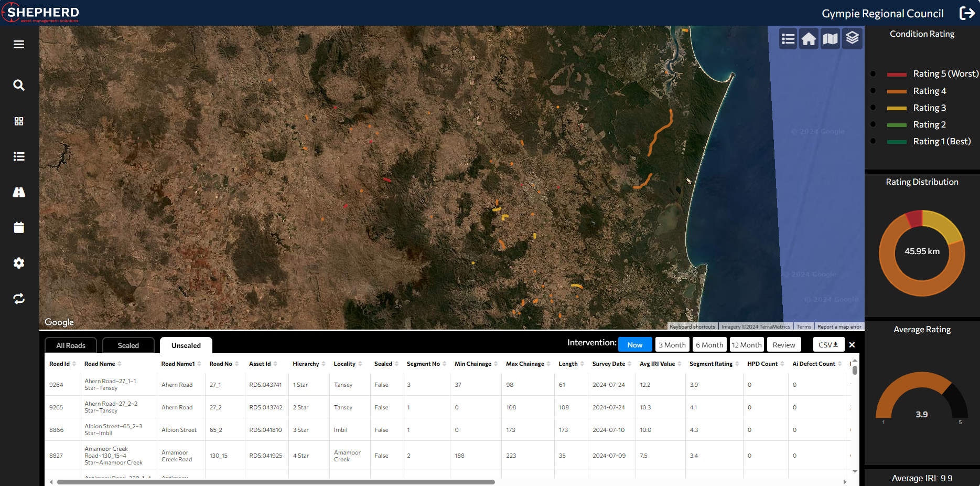Download the table as CSV
980x486 pixels.
tap(828, 345)
